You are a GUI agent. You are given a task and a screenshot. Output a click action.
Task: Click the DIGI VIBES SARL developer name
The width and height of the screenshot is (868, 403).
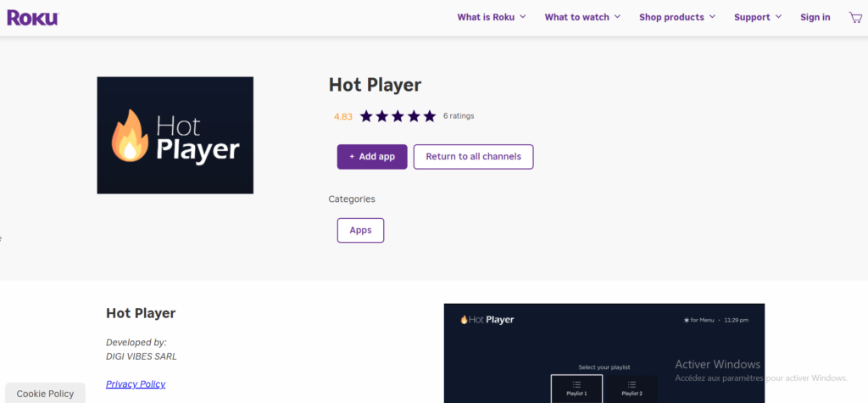point(142,356)
